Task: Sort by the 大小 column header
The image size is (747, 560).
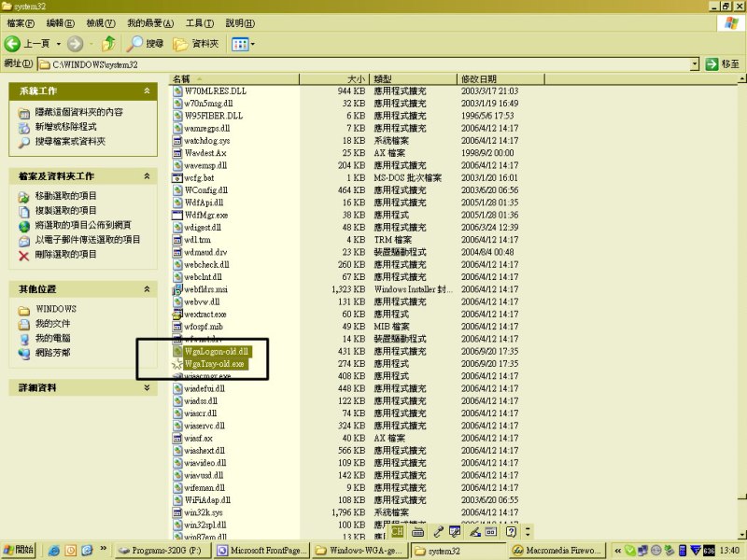Action: [334, 79]
